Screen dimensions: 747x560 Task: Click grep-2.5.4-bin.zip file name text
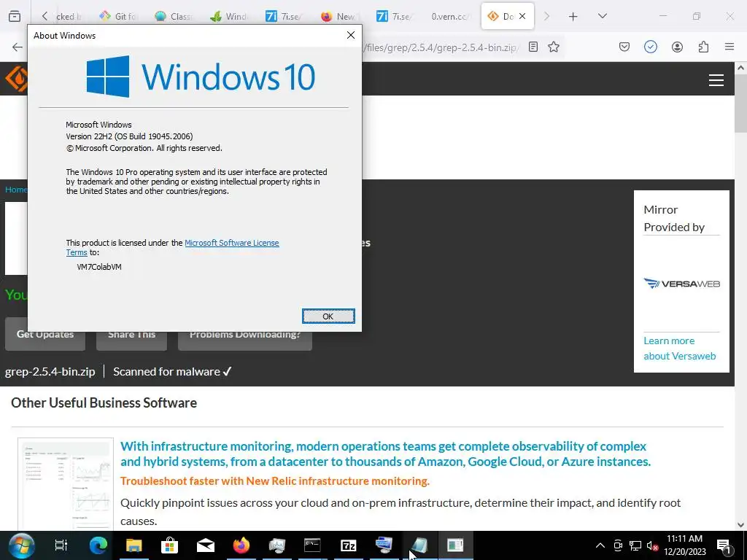50,371
